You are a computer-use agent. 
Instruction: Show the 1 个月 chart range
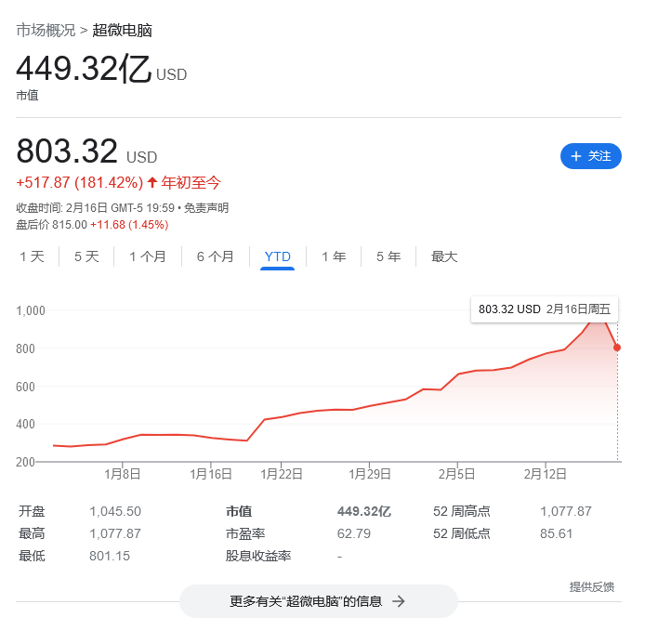148,256
